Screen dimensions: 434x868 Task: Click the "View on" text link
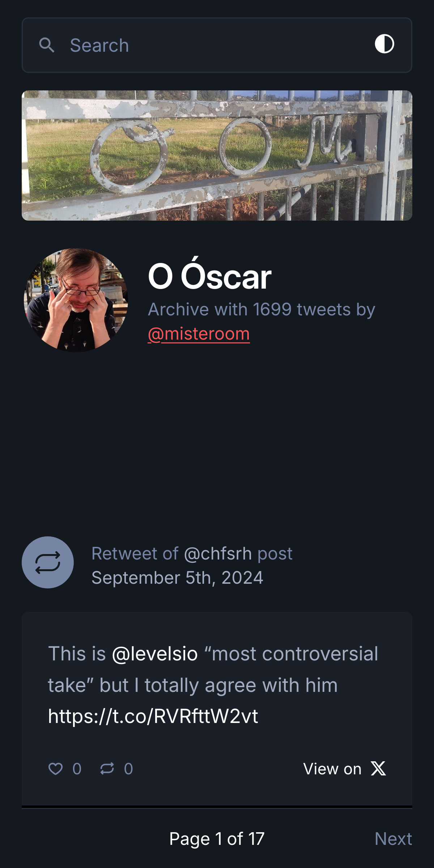332,769
